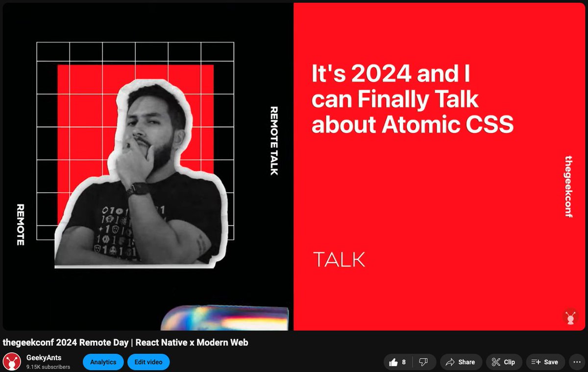Viewport: 588px width, 372px height.
Task: Click the video player area
Action: 294,167
